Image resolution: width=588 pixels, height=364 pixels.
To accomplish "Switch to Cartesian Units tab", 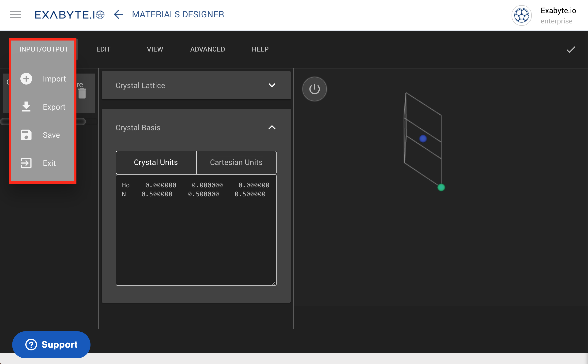I will coord(236,162).
